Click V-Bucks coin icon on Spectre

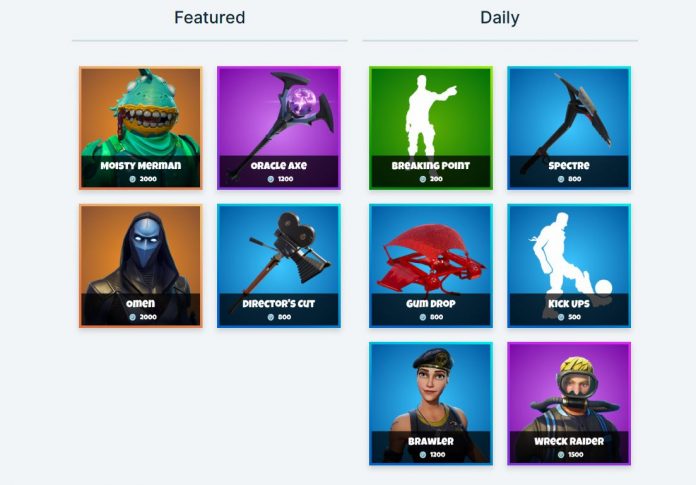click(x=561, y=179)
